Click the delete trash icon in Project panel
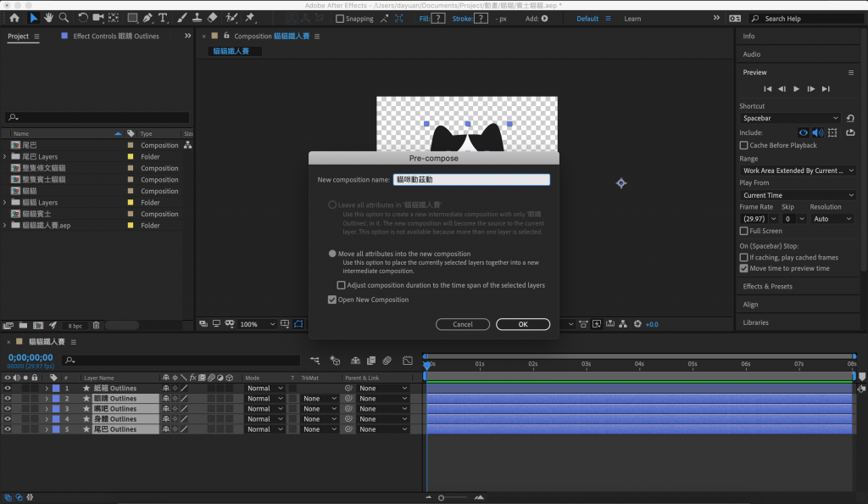Image resolution: width=868 pixels, height=504 pixels. (96, 326)
